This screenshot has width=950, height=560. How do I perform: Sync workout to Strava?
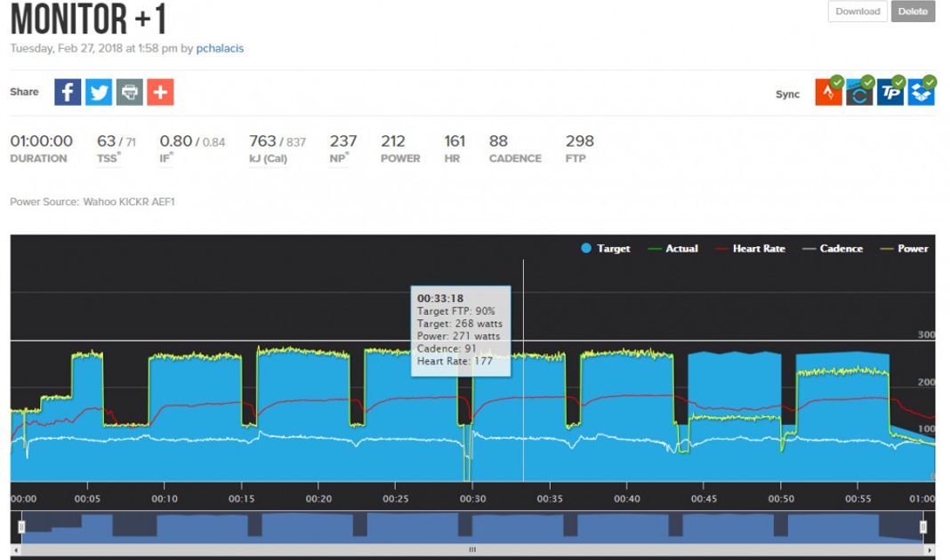tap(828, 92)
